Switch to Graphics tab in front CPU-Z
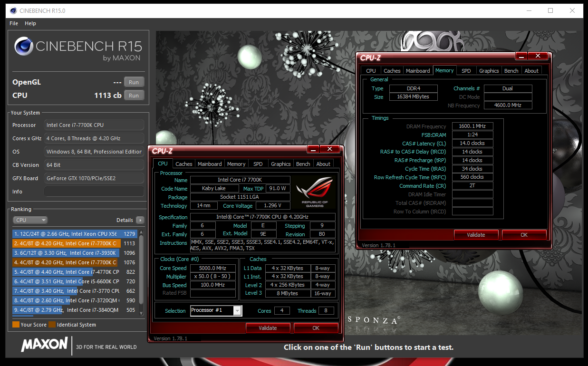Viewport: 588px width, 366px height. pyautogui.click(x=281, y=164)
